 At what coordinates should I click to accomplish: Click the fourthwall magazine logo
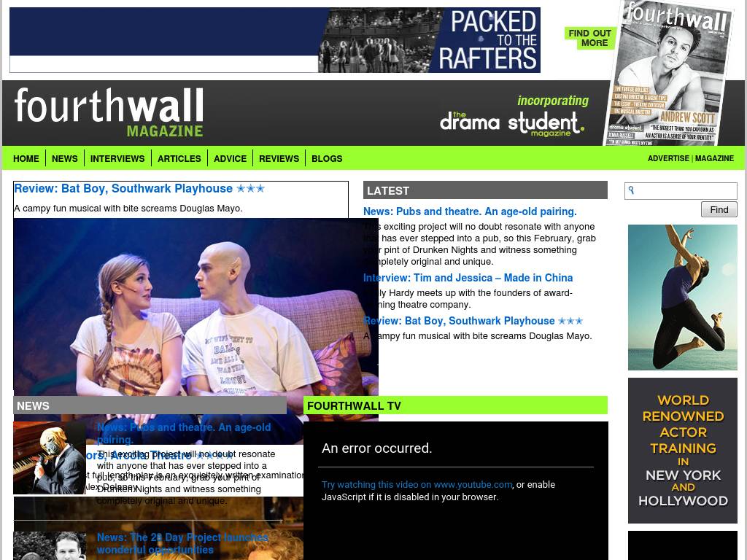pyautogui.click(x=109, y=112)
